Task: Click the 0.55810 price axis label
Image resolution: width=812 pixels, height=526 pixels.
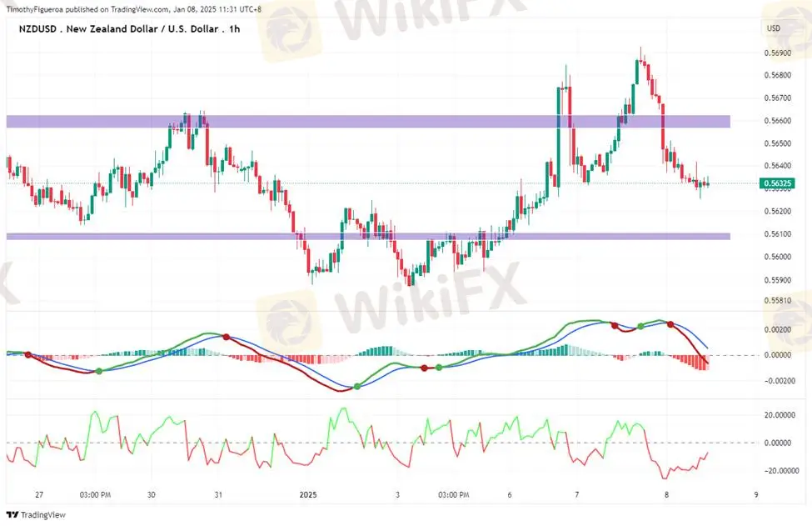Action: tap(777, 301)
